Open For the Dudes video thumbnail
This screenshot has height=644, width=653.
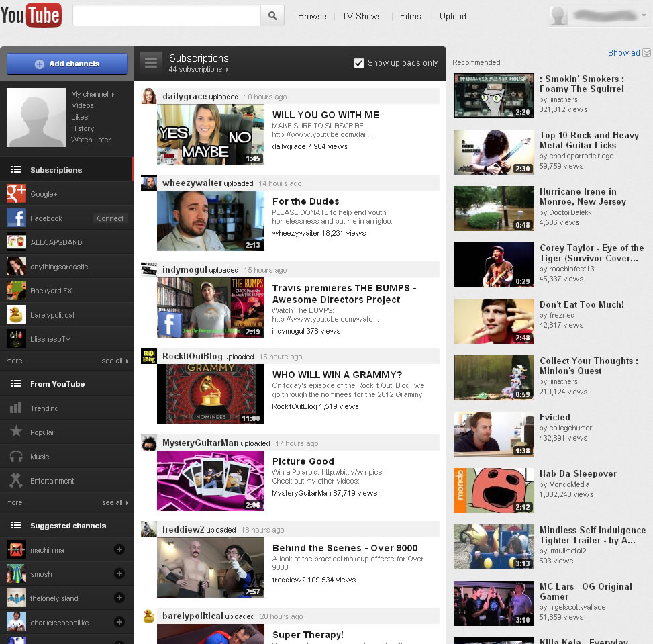pos(210,221)
